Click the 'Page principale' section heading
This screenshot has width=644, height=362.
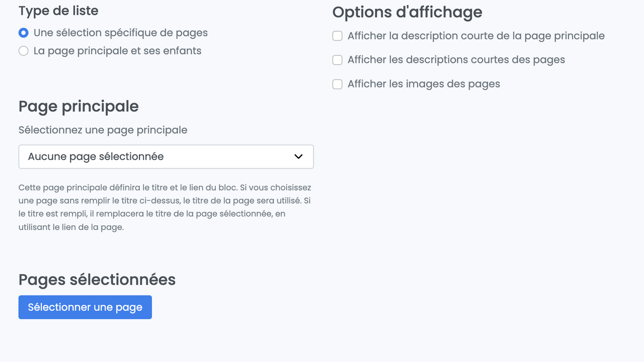[x=78, y=107]
